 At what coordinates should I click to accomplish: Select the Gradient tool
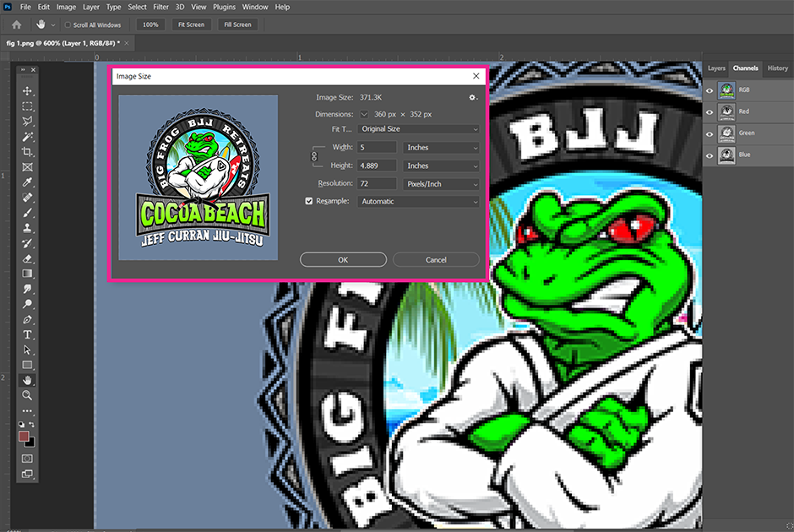click(27, 274)
